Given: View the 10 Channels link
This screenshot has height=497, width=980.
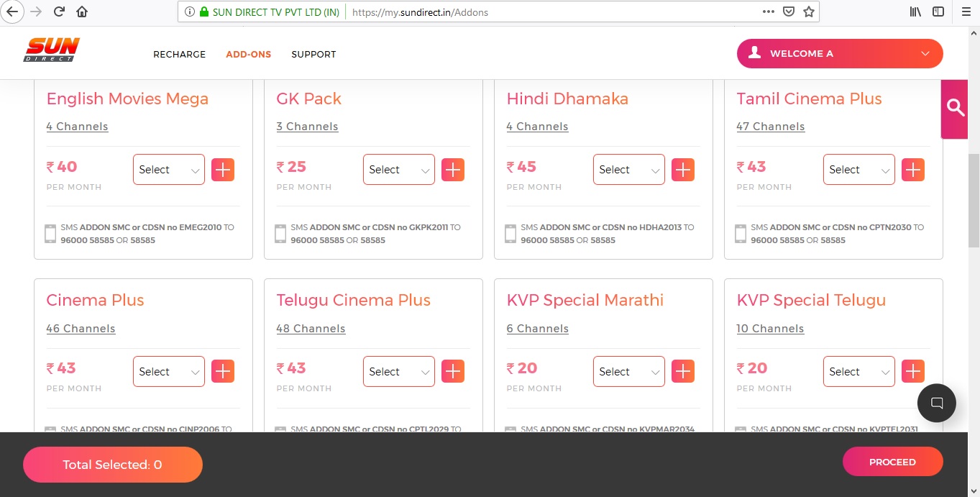Looking at the screenshot, I should tap(770, 329).
